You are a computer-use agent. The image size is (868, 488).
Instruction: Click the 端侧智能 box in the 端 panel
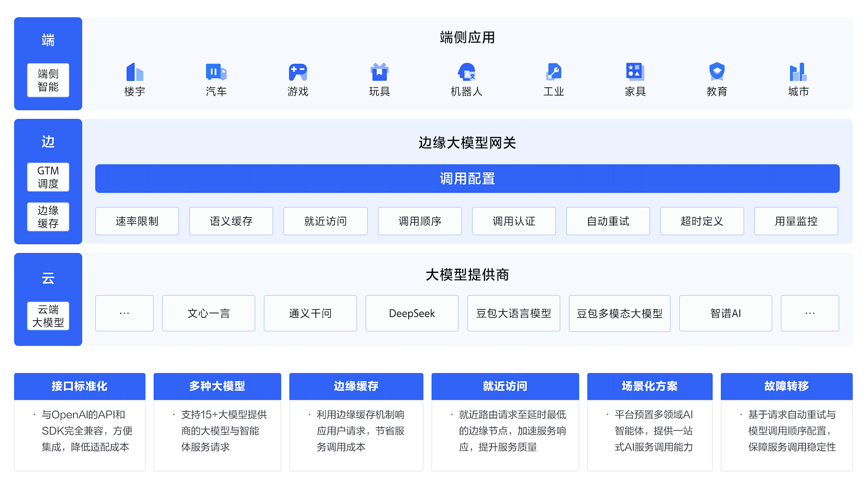point(48,80)
